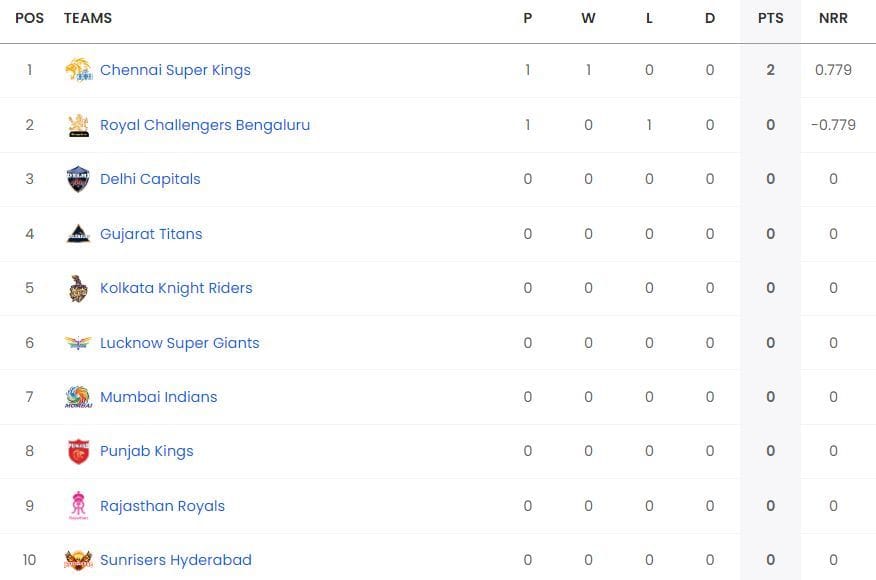Open the Sunrisers Hyderabad team link
Viewport: 876px width, 580px height.
tap(176, 559)
